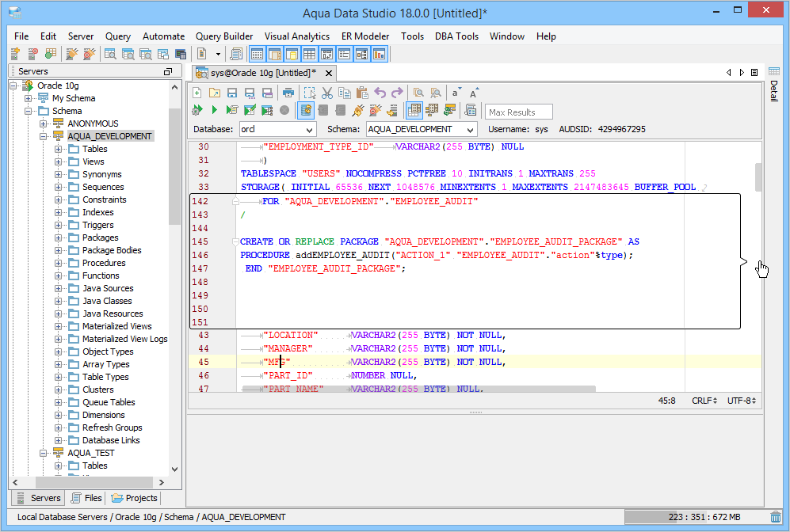Toggle the highlighted plain-grid panel button
The width and height of the screenshot is (790, 532).
(309, 53)
